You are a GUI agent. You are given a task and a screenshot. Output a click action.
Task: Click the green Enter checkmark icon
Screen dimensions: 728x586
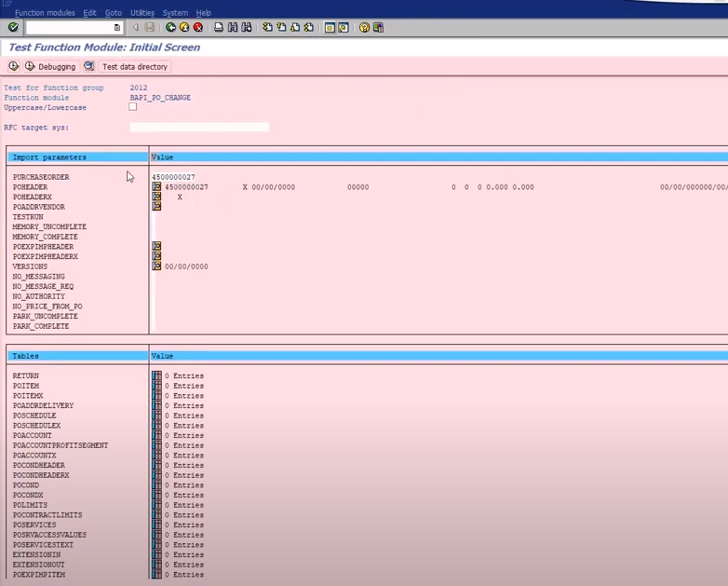click(x=13, y=28)
